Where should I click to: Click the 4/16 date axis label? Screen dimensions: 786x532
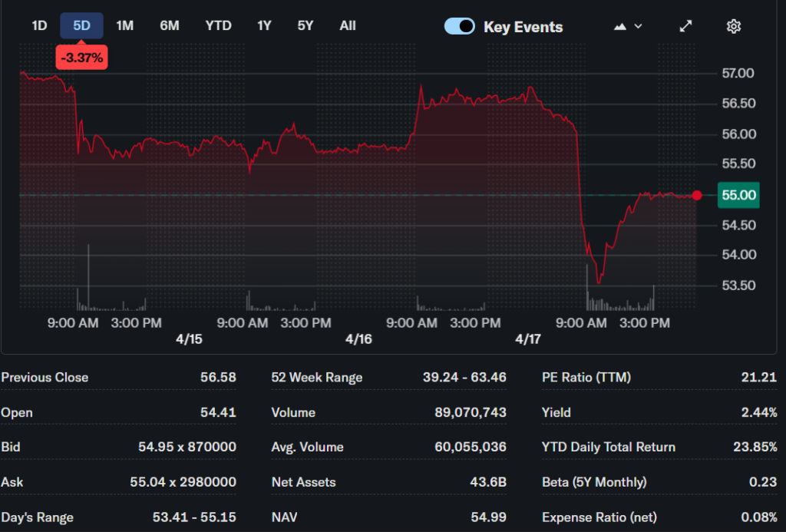pos(358,339)
